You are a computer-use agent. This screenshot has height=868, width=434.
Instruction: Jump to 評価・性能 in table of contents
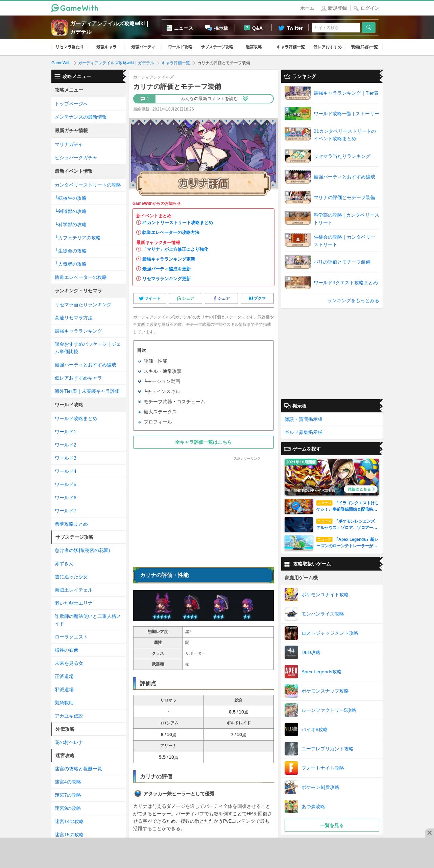[155, 361]
